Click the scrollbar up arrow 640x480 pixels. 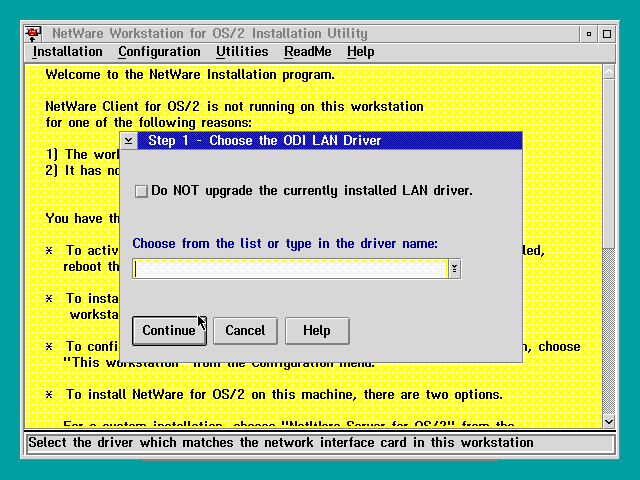coord(609,72)
